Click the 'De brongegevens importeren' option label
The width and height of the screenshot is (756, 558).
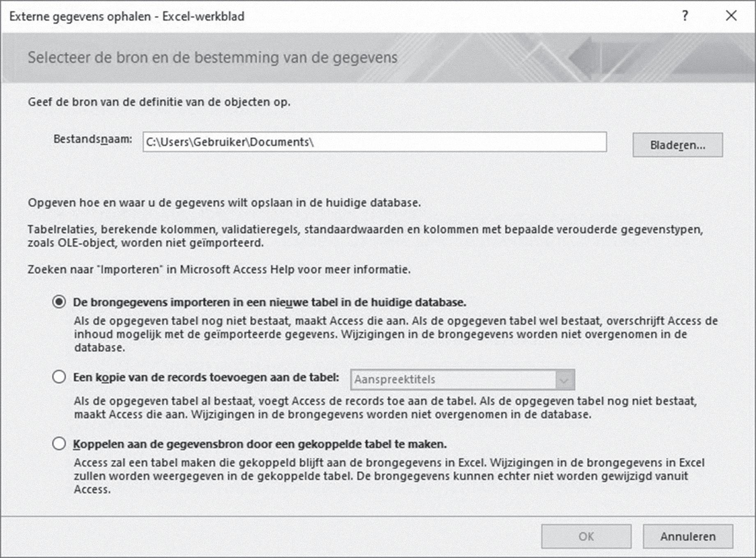click(270, 302)
